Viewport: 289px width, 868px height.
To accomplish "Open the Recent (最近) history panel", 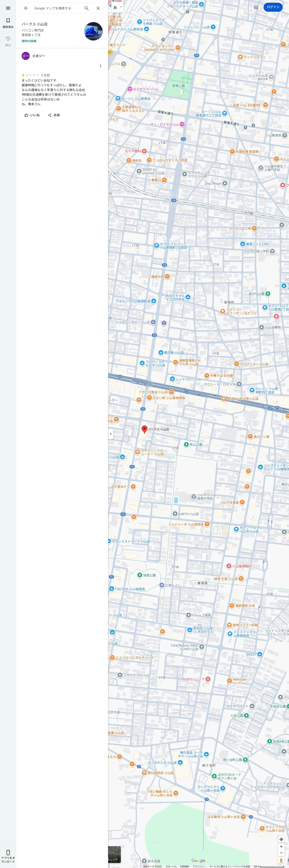I will click(x=8, y=41).
